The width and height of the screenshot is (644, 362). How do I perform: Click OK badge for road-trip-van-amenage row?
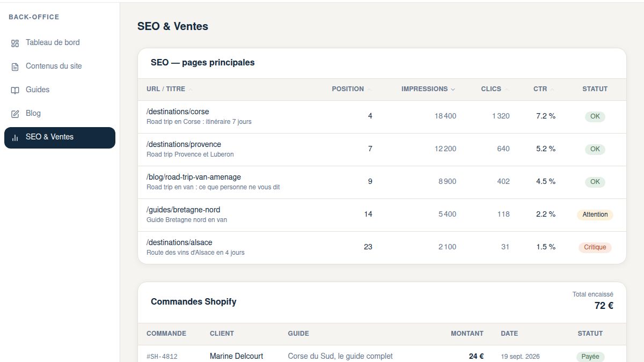pos(595,182)
